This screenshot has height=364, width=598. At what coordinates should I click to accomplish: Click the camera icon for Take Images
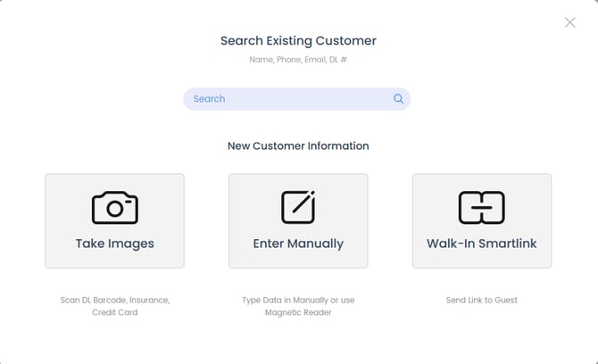tap(114, 207)
